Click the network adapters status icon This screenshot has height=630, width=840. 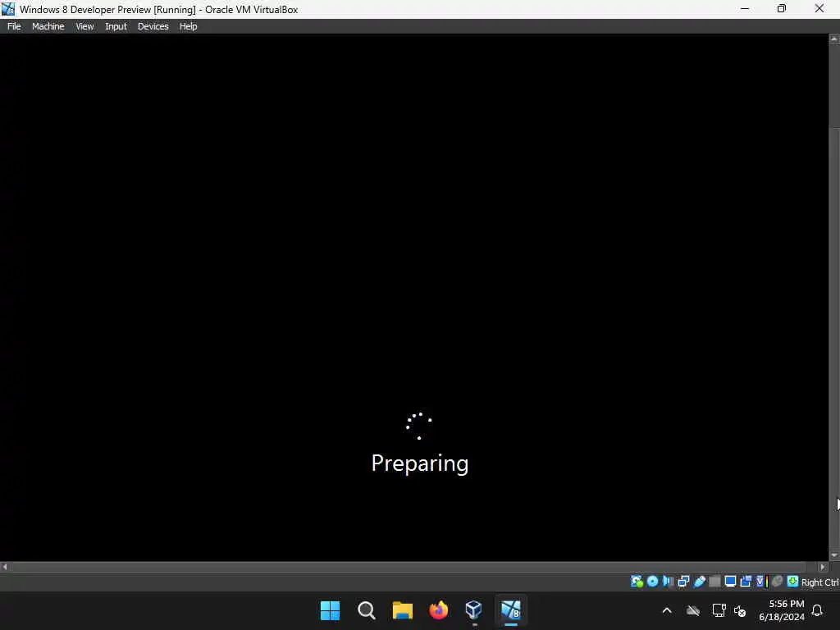click(683, 582)
